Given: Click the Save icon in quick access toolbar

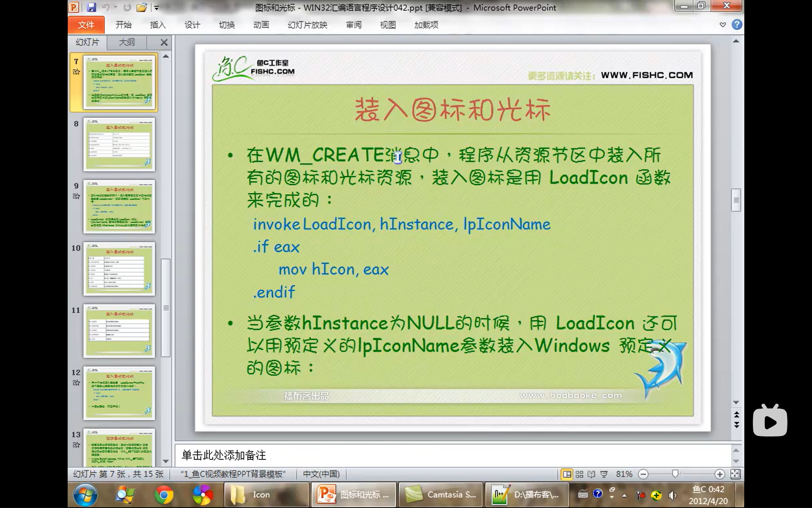Looking at the screenshot, I should tap(91, 7).
